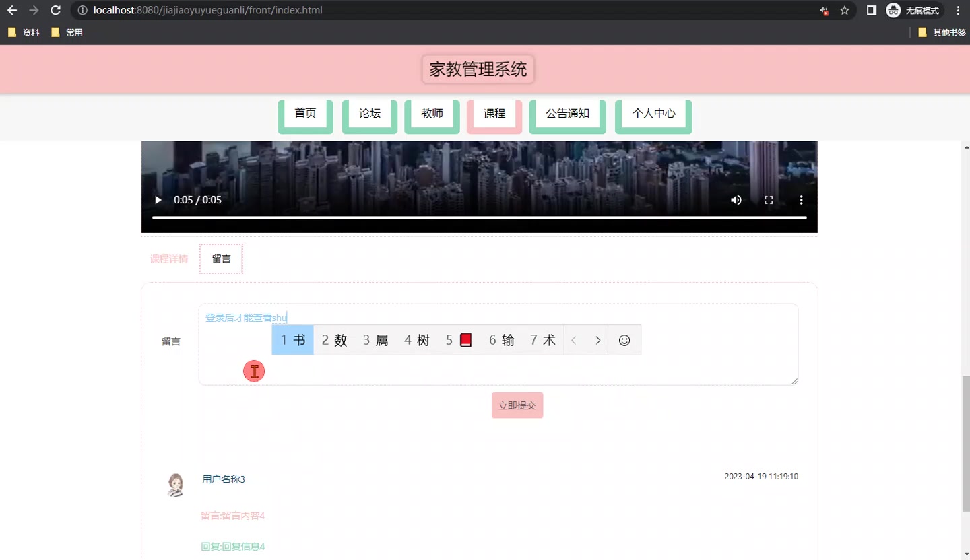The height and width of the screenshot is (560, 970).
Task: Click the text 回复:回复信息4
Action: [233, 547]
